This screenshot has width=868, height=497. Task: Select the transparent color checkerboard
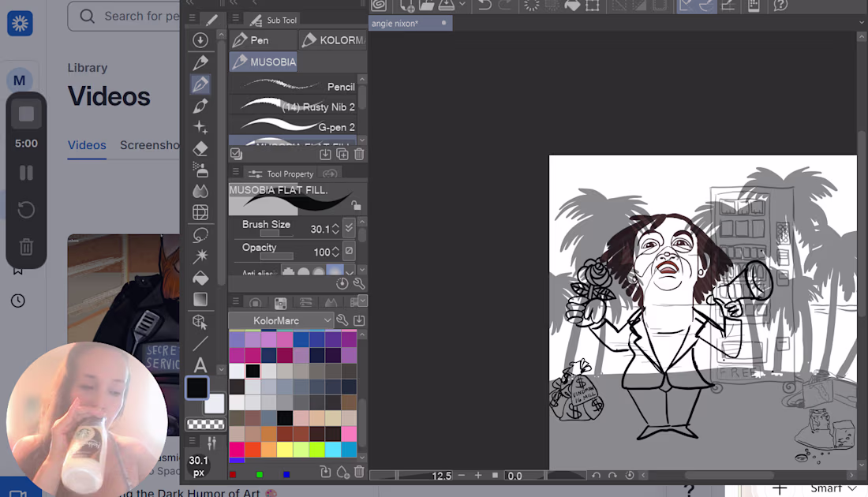(205, 424)
